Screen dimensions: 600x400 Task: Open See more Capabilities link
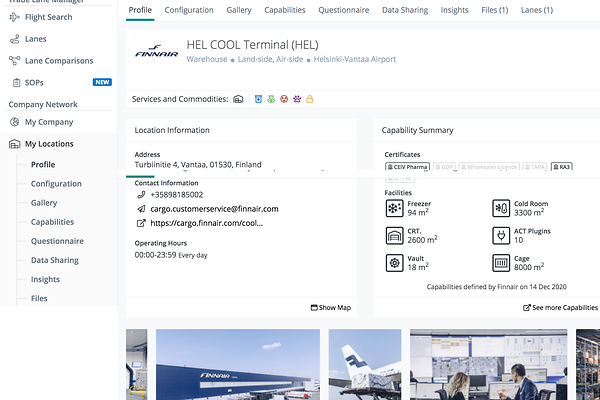click(x=560, y=308)
